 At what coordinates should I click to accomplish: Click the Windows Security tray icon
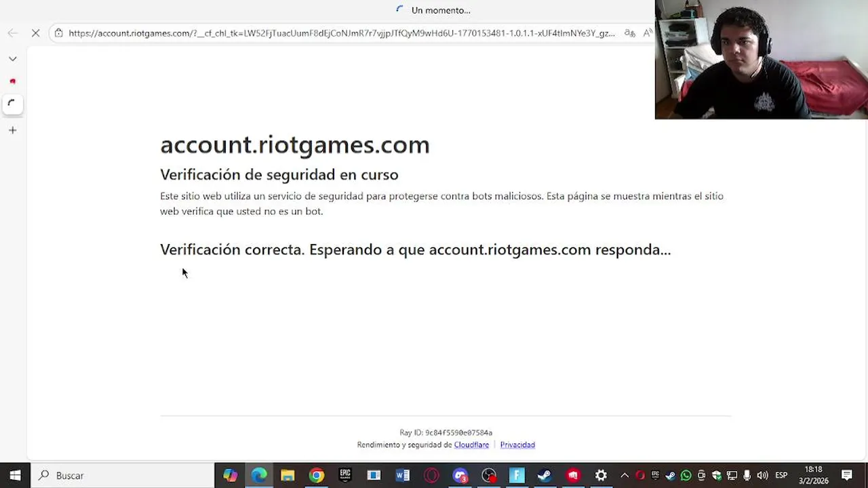coord(717,475)
